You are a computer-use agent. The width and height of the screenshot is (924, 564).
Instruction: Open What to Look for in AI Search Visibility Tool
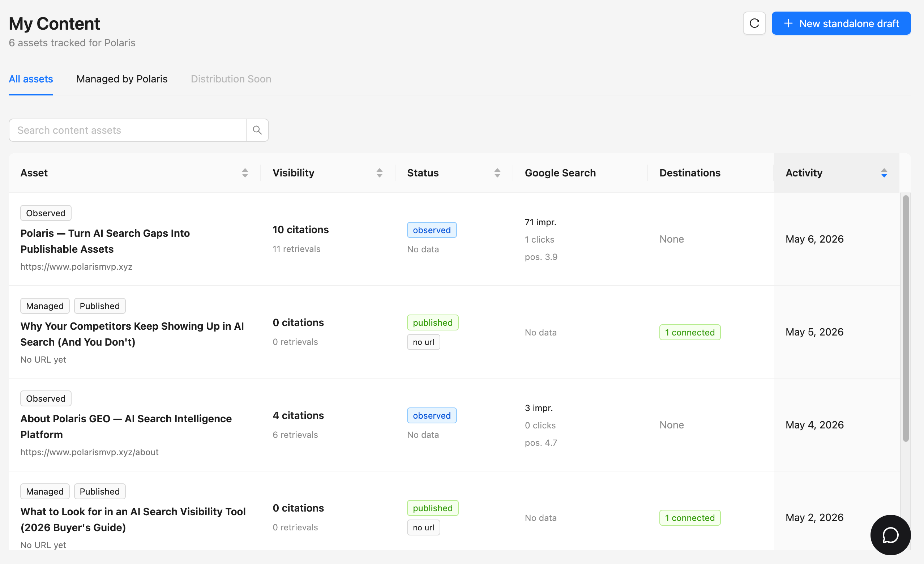tap(133, 520)
